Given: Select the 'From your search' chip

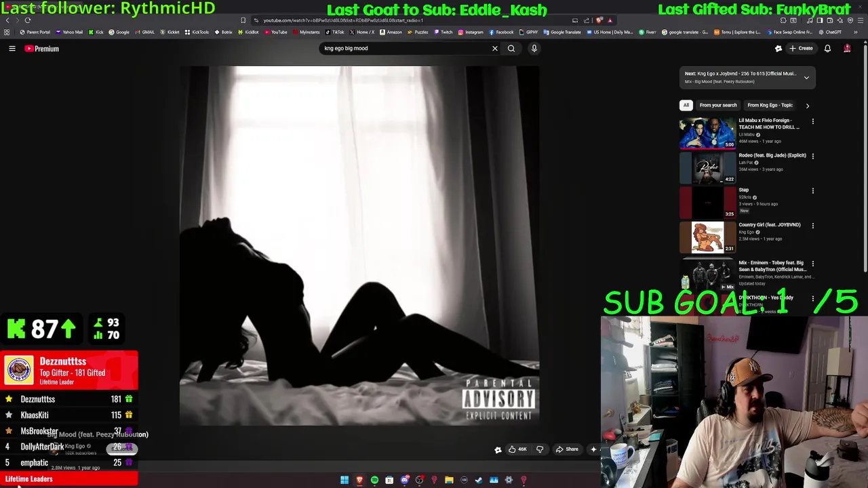Looking at the screenshot, I should click(718, 105).
